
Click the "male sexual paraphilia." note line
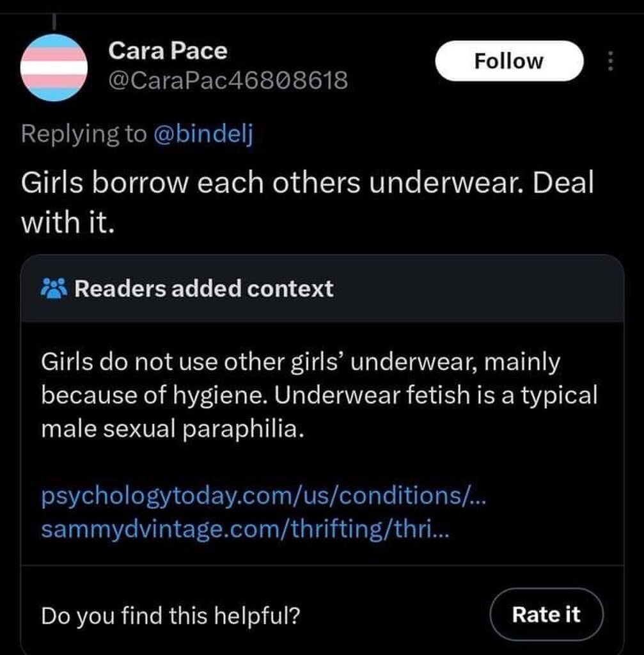169,429
